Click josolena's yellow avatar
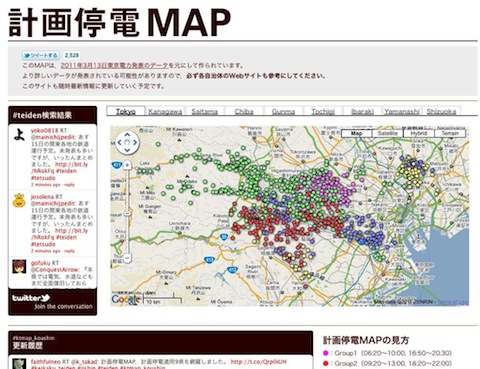480x369 pixels. point(19,200)
